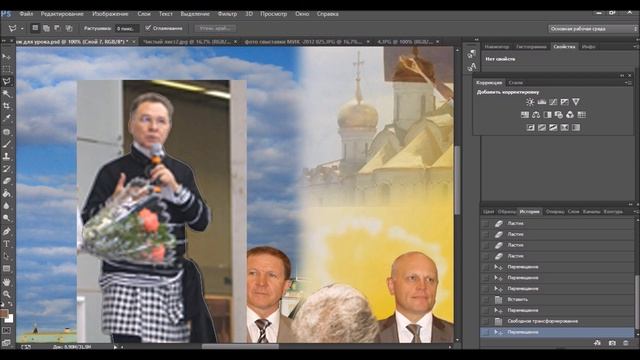
Task: Create new document from current state
Action: point(598,343)
